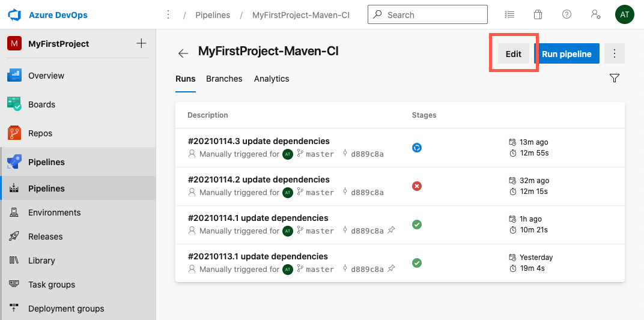
Task: Click the Environments icon in sidebar
Action: 14,212
